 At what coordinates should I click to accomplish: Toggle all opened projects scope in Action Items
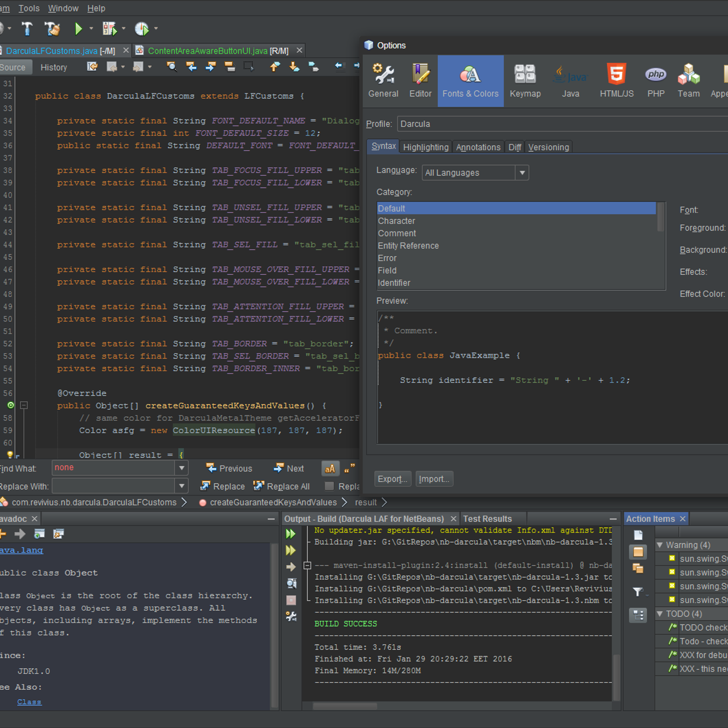(x=638, y=568)
